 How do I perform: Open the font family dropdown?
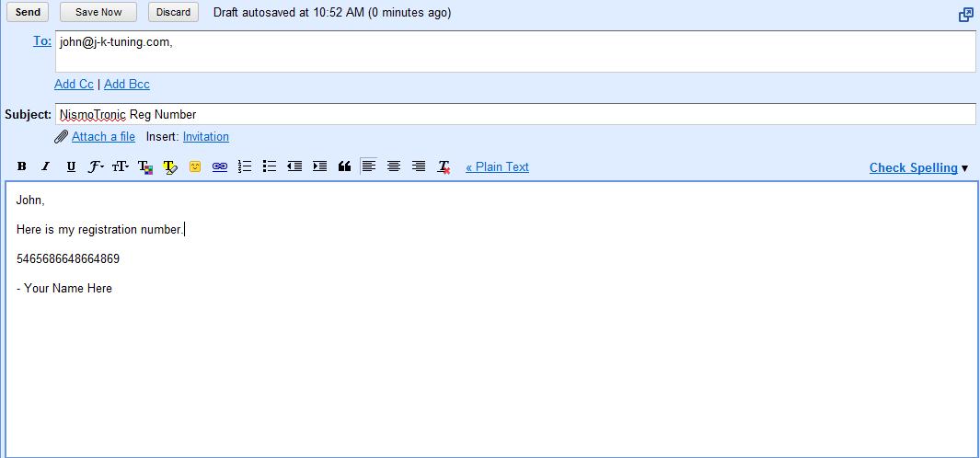tap(96, 166)
